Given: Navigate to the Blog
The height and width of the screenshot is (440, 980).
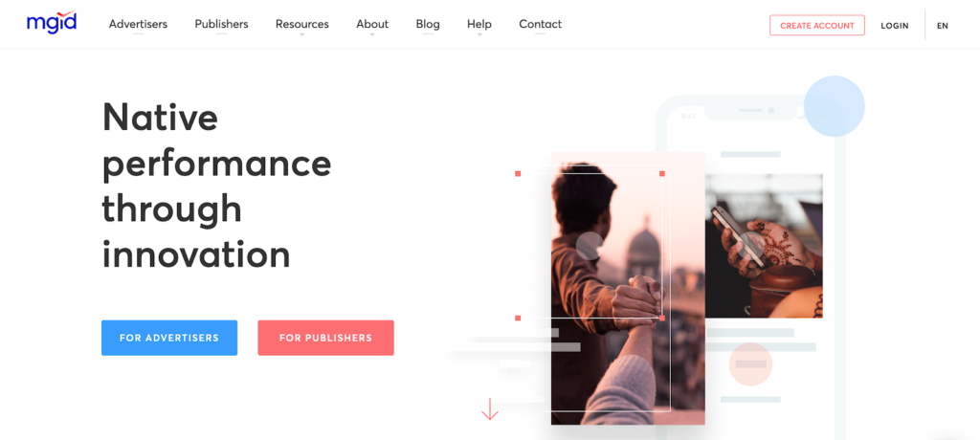Looking at the screenshot, I should click(x=428, y=24).
